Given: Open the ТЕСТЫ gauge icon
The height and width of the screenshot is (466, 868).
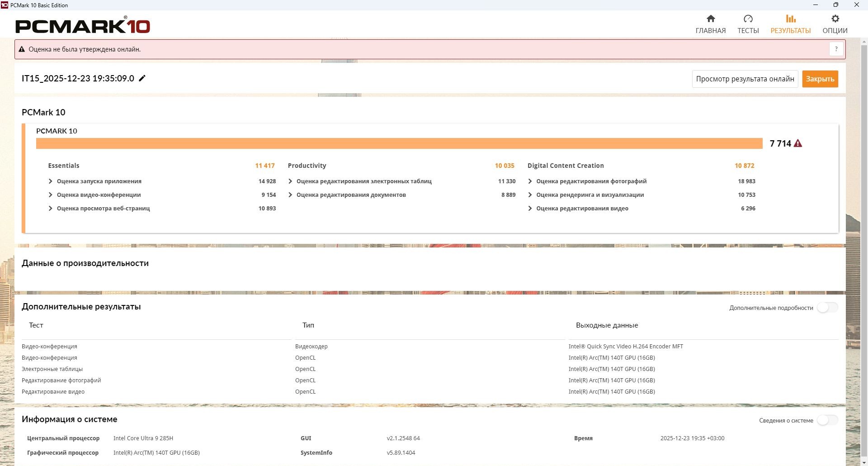Looking at the screenshot, I should point(748,19).
